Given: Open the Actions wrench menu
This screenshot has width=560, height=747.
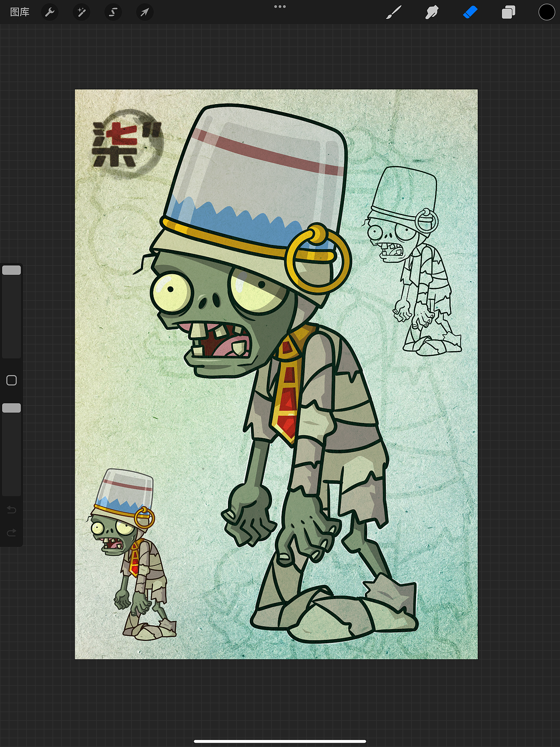Looking at the screenshot, I should coord(50,12).
